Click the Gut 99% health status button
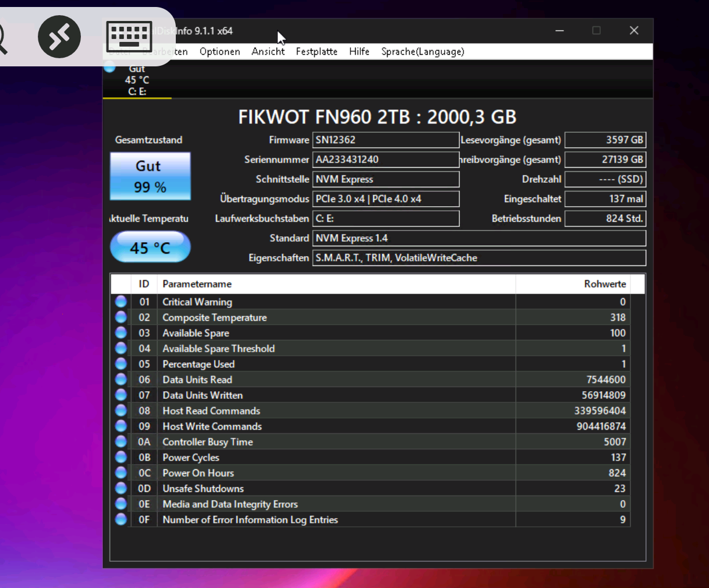 [150, 176]
